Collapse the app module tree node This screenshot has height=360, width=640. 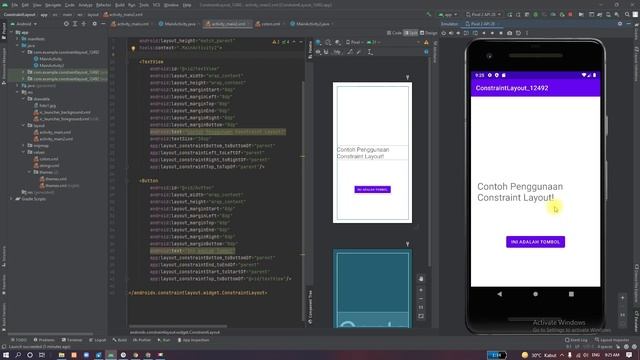pyautogui.click(x=12, y=32)
